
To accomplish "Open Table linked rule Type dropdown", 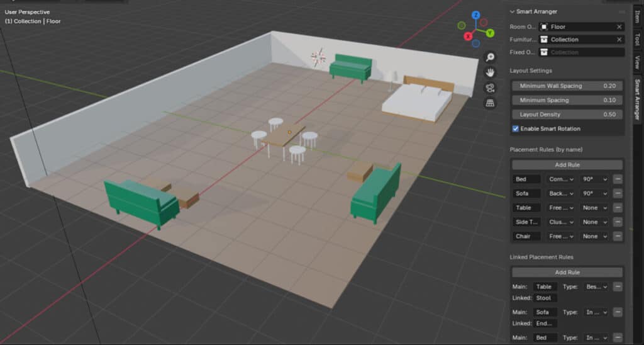I will click(x=596, y=287).
